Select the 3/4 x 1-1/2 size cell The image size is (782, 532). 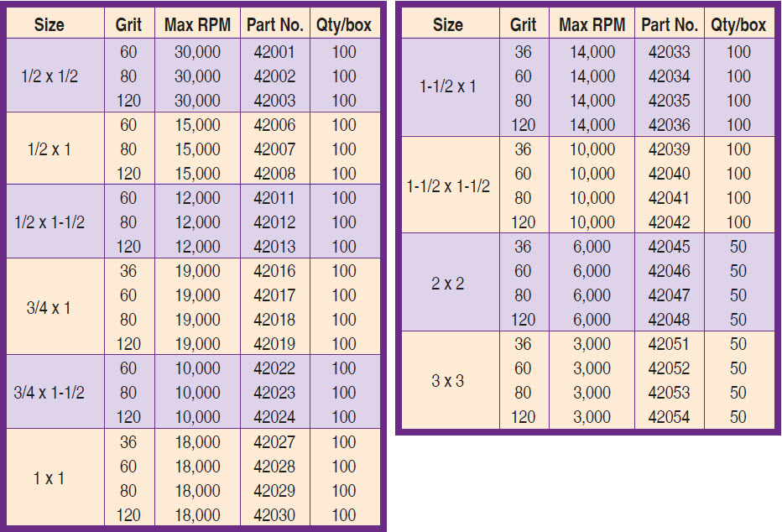(x=50, y=393)
